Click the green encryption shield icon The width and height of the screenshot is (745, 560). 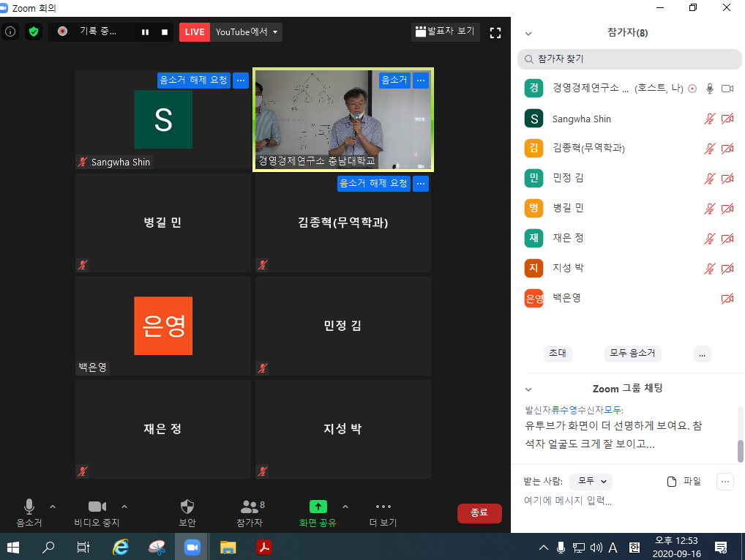pos(34,31)
